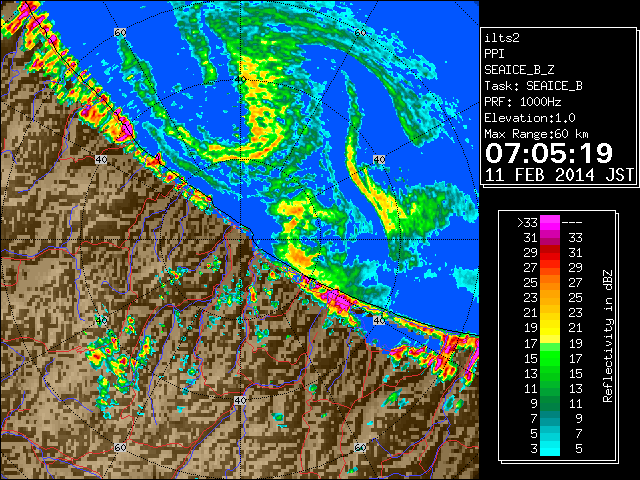The image size is (640, 480).
Task: Click the 'PRF: 1000Hz' line
Action: [x=523, y=102]
